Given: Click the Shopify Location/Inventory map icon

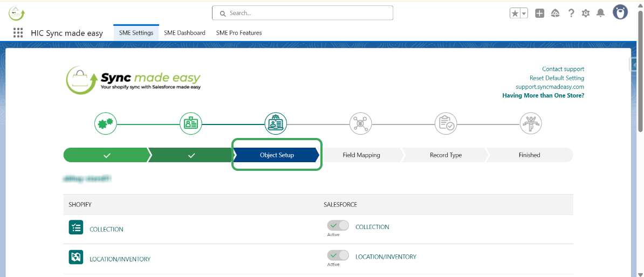Looking at the screenshot, I should point(76,257).
